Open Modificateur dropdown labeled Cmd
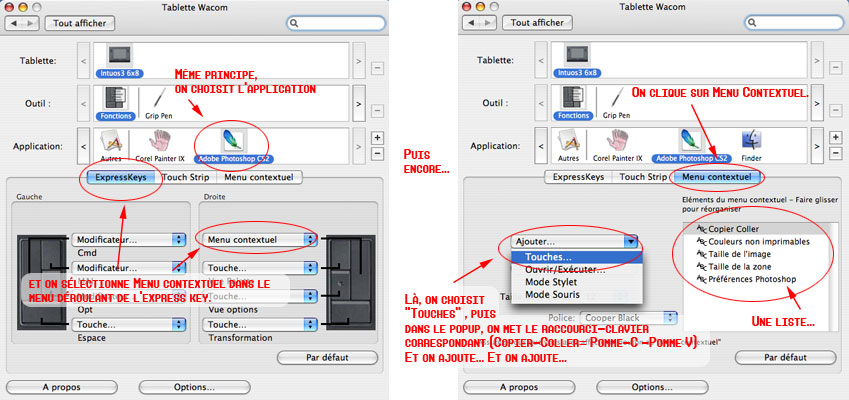The image size is (849, 400). 129,240
